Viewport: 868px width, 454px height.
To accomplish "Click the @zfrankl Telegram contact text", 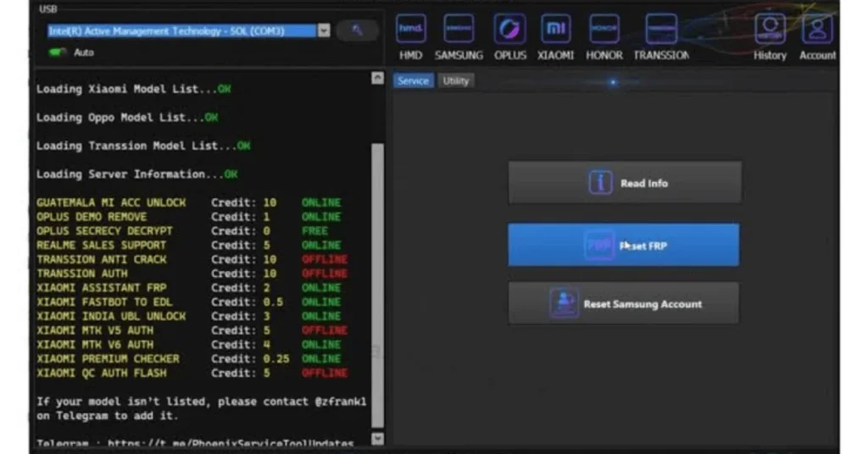I will [341, 401].
